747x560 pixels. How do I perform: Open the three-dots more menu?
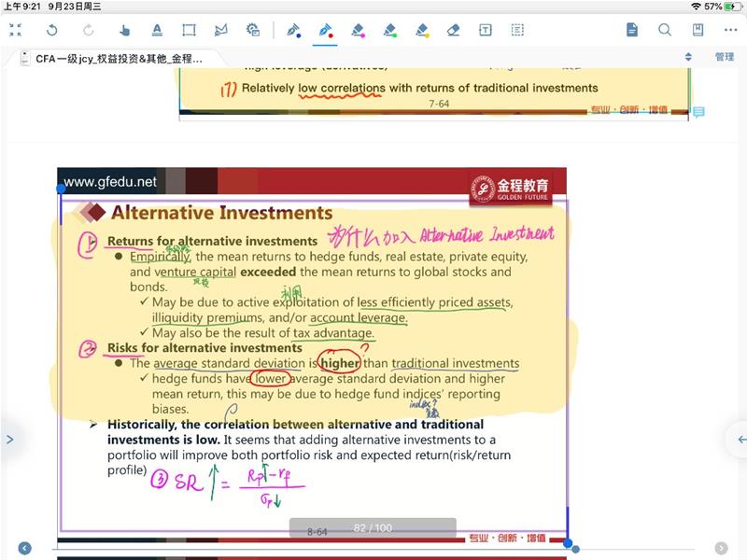coord(730,30)
